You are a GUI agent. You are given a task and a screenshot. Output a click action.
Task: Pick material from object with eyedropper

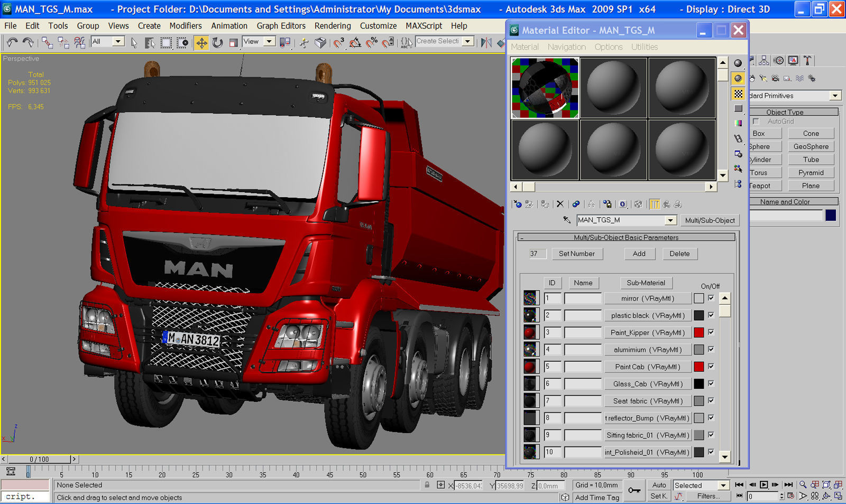567,220
